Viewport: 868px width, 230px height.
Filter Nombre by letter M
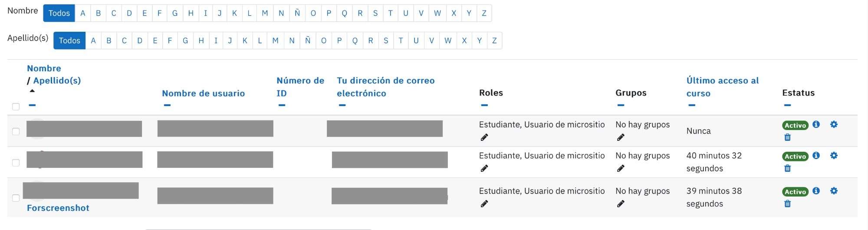(x=265, y=13)
